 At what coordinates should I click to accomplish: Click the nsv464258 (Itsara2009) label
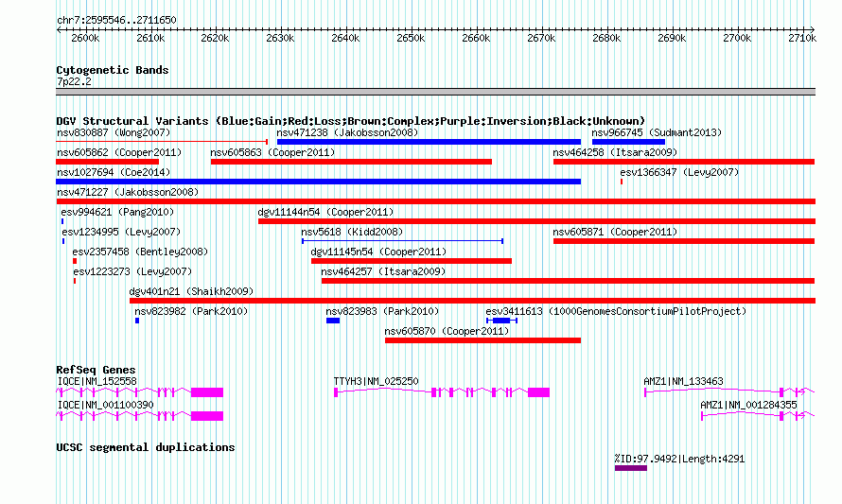tap(615, 152)
